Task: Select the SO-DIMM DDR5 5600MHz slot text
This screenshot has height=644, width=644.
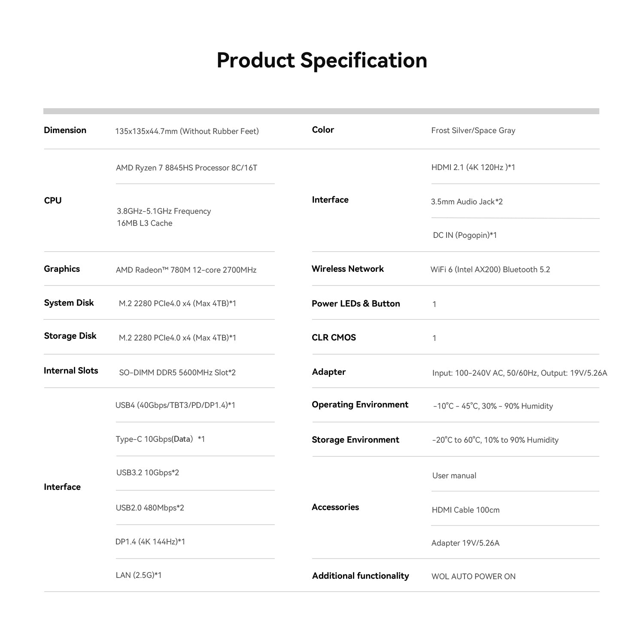Action: (177, 373)
